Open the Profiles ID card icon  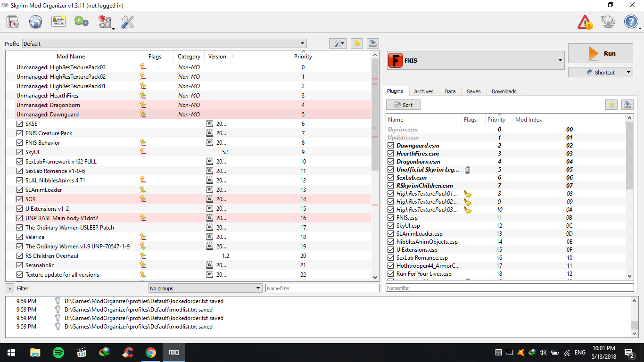(x=58, y=22)
